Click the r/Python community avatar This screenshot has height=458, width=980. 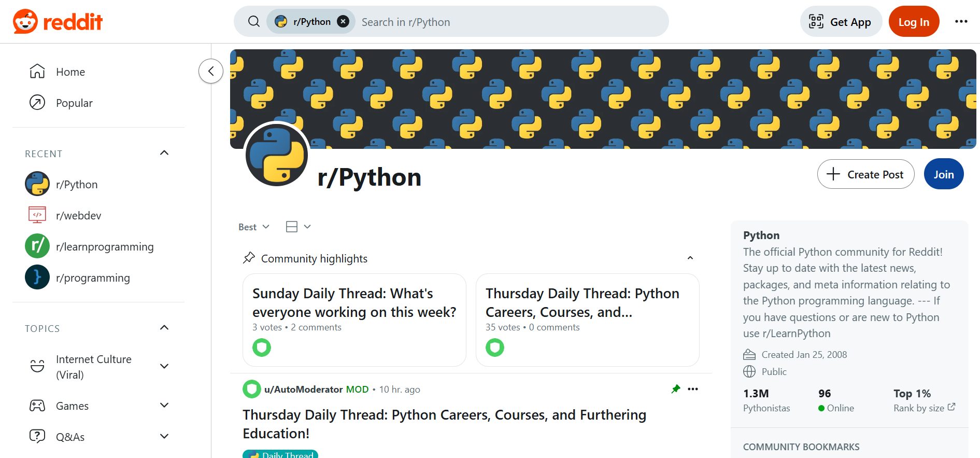(x=277, y=155)
